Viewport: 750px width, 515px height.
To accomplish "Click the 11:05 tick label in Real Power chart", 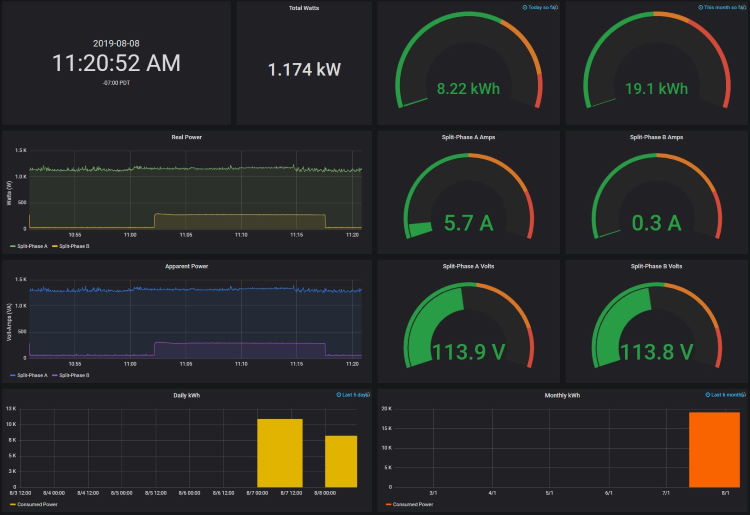I will 186,235.
